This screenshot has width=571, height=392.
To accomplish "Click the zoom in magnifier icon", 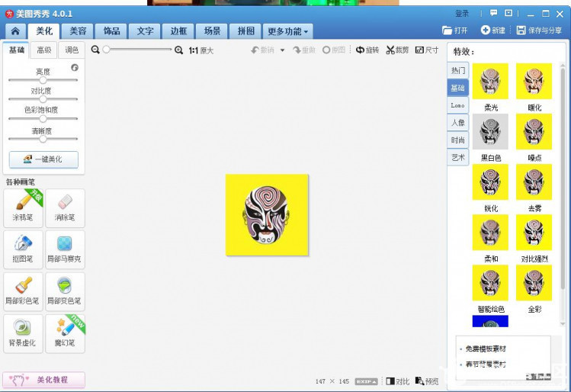I will coord(178,50).
